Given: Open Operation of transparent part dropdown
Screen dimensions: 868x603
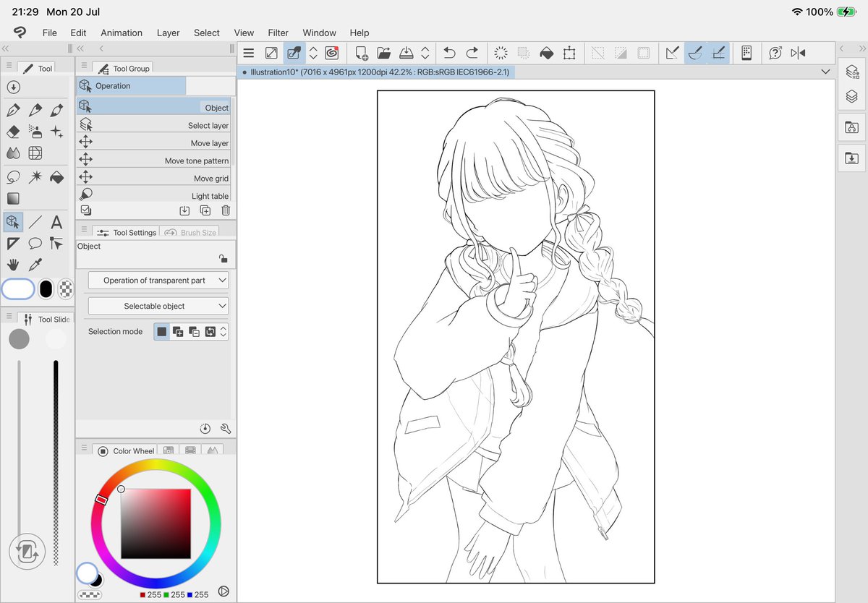Looking at the screenshot, I should point(158,281).
